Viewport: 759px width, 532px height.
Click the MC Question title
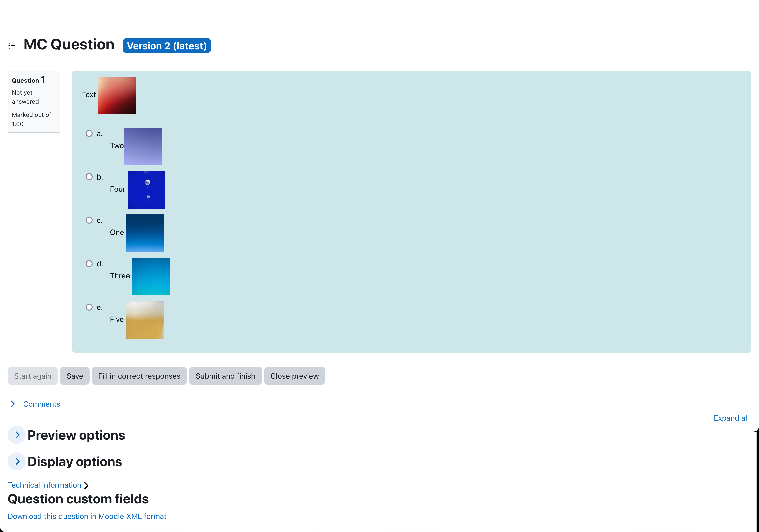pyautogui.click(x=69, y=45)
